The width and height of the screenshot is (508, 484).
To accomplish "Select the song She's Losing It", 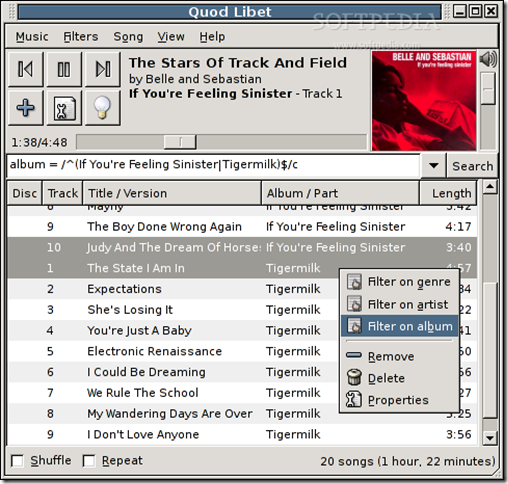I will [242, 310].
